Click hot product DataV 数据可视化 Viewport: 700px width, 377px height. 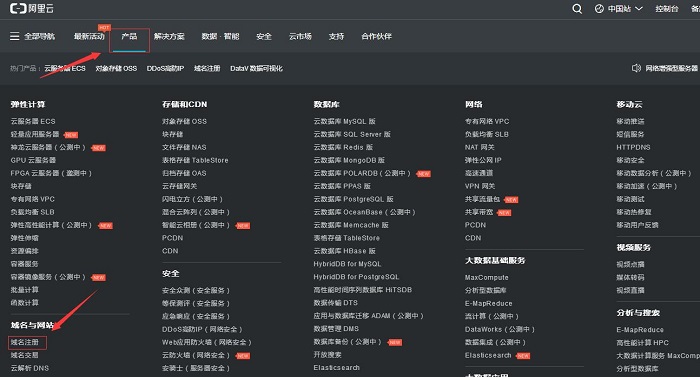(256, 68)
